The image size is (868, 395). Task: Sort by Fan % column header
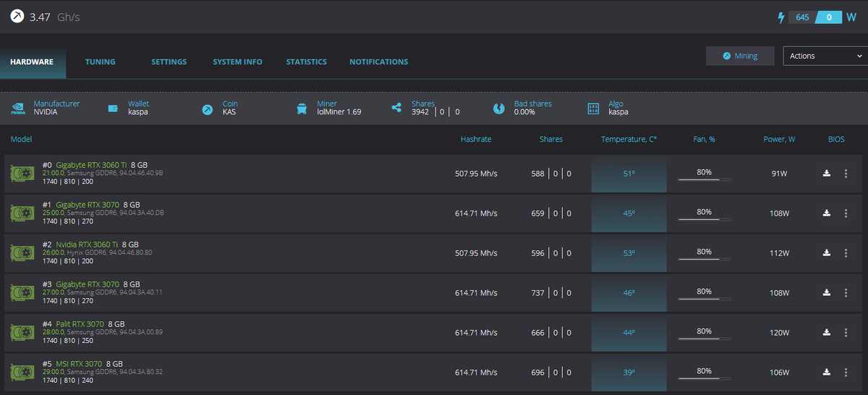click(704, 139)
